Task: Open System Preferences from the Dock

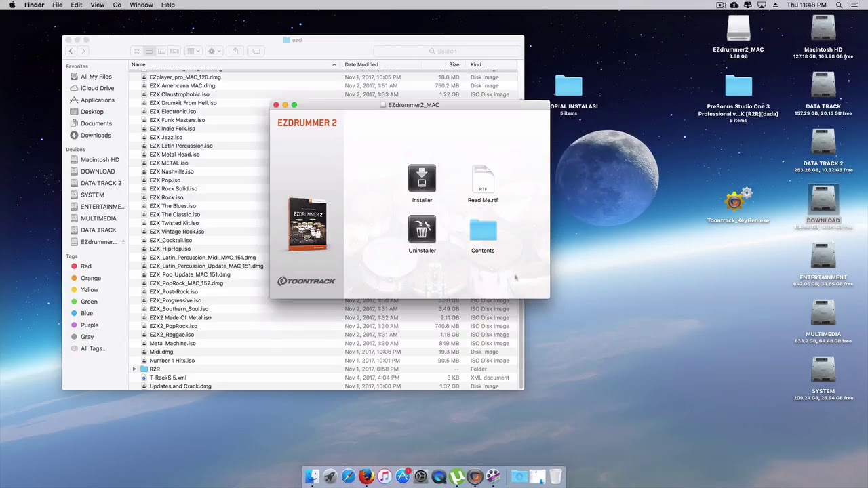Action: point(420,476)
